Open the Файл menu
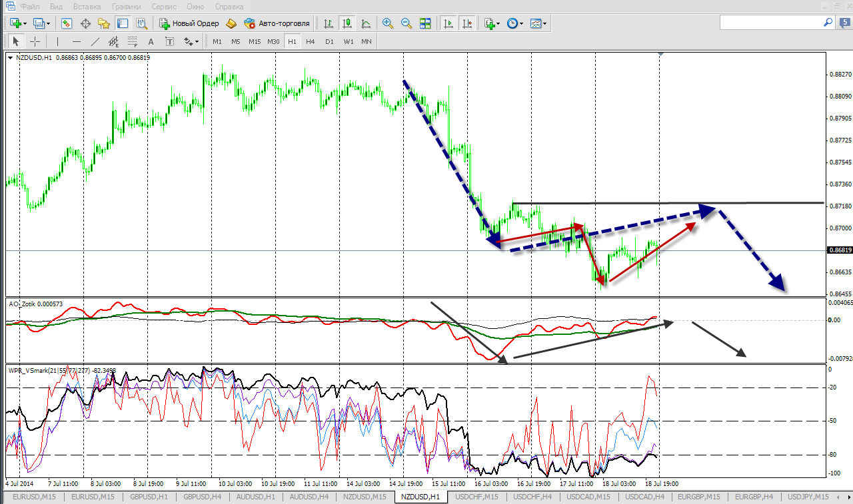The width and height of the screenshot is (853, 504). (x=30, y=6)
